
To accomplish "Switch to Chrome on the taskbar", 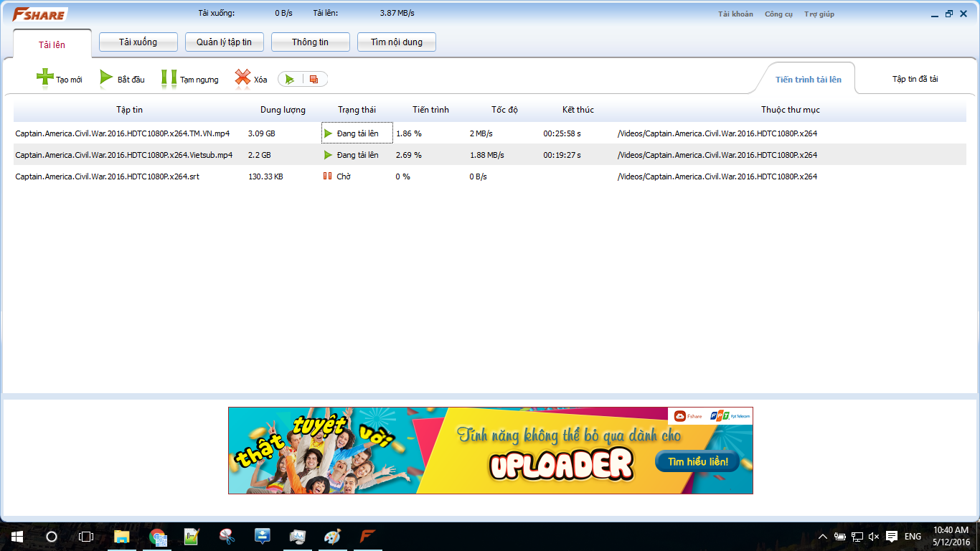I will (157, 537).
